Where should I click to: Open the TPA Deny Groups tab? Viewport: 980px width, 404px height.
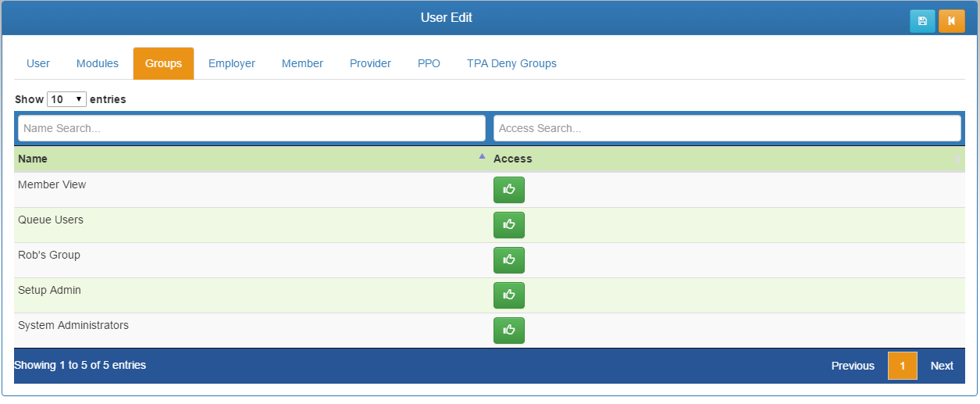(x=511, y=63)
